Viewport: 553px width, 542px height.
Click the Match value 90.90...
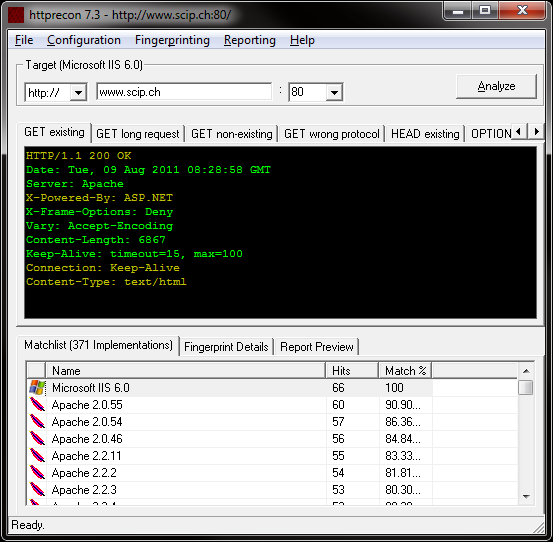click(x=403, y=405)
